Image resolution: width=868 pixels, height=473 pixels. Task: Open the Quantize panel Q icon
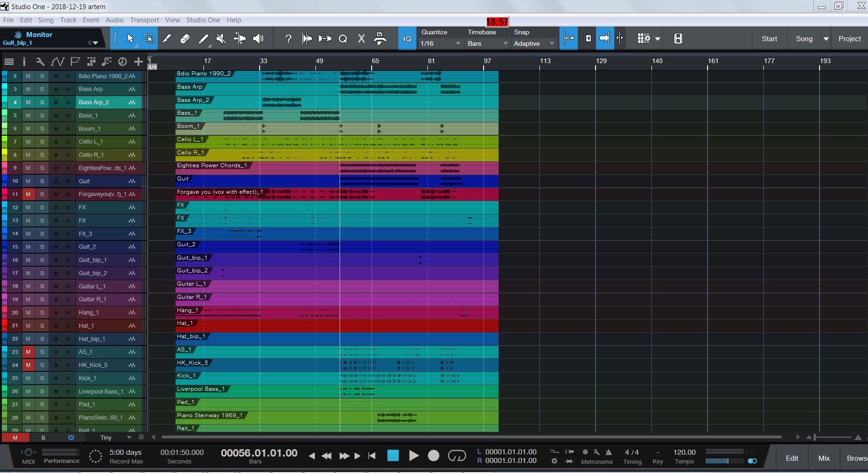coord(343,39)
